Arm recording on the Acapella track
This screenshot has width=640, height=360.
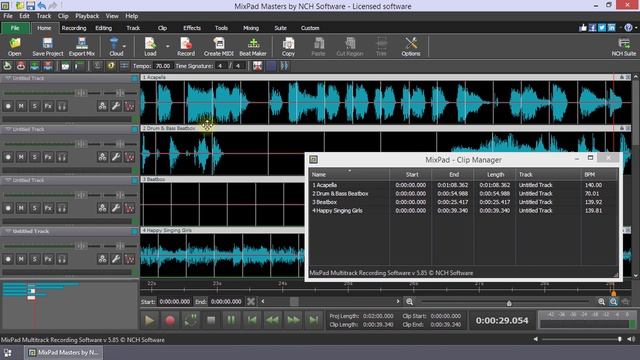8,106
